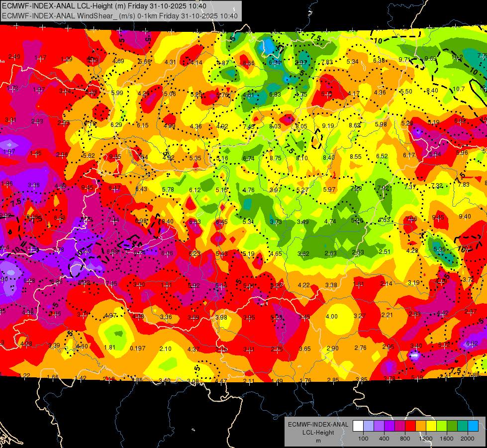The height and width of the screenshot is (448, 487).
Task: Click the wind shear value 4.00
Action: (331, 316)
